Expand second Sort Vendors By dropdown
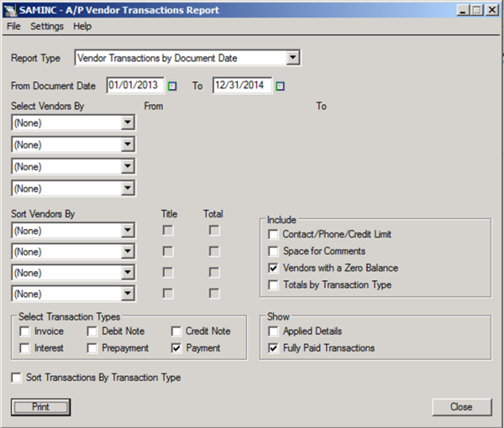The width and height of the screenshot is (504, 428). [128, 252]
